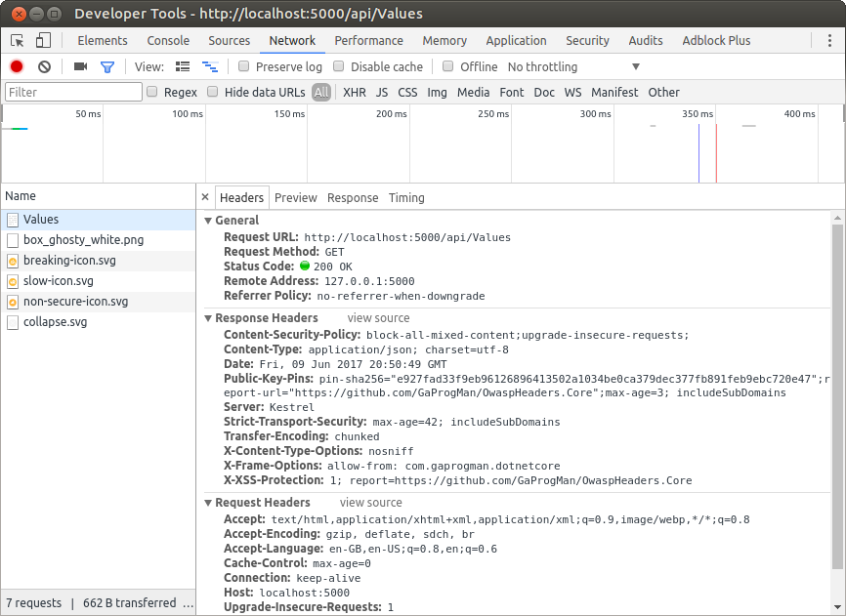Clear the network log icon

44,66
